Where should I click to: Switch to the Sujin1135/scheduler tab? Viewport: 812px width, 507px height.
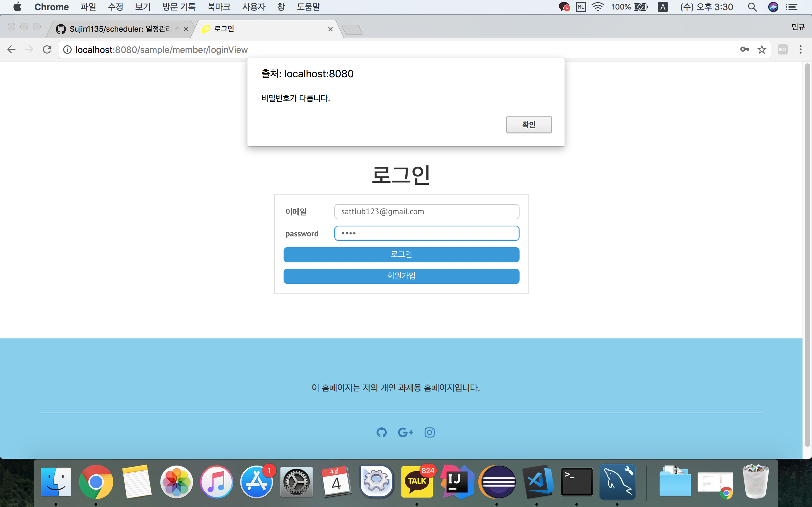coord(121,29)
